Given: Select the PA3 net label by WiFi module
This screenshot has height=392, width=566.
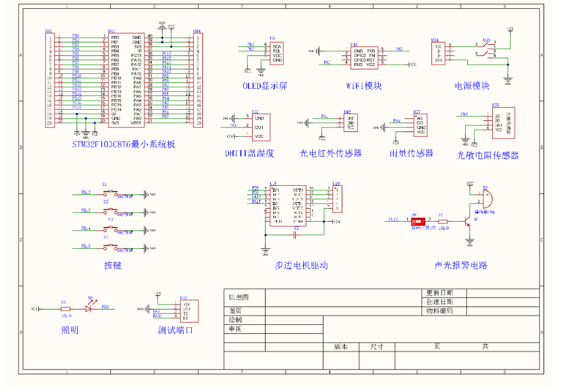Looking at the screenshot, I should click(399, 49).
